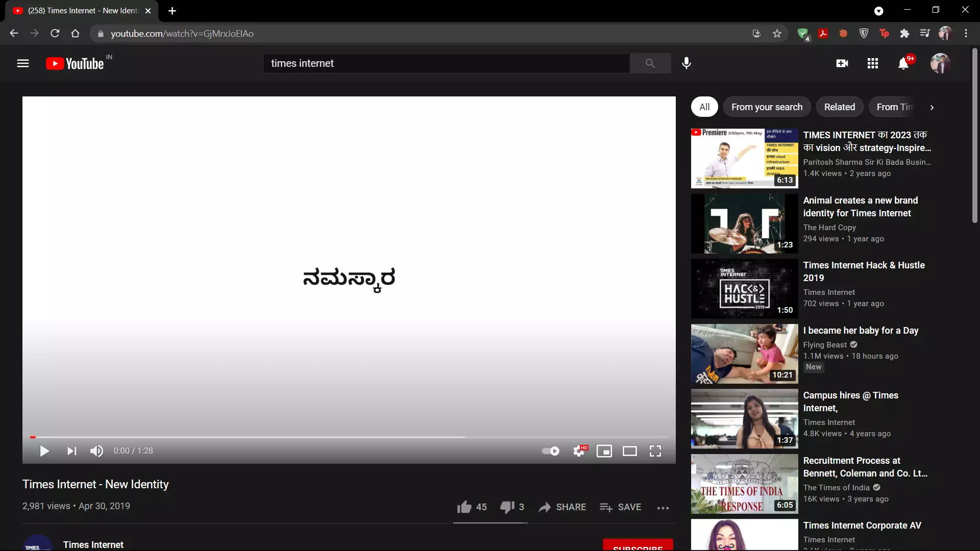Open YouTube account avatar menu
The image size is (980, 551).
tap(940, 63)
